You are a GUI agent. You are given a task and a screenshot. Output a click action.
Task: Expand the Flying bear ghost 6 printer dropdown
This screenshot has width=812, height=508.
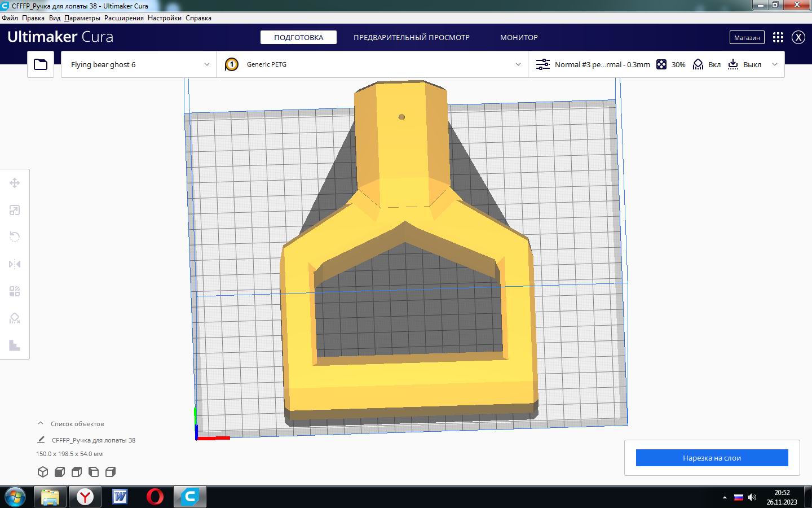(x=206, y=64)
